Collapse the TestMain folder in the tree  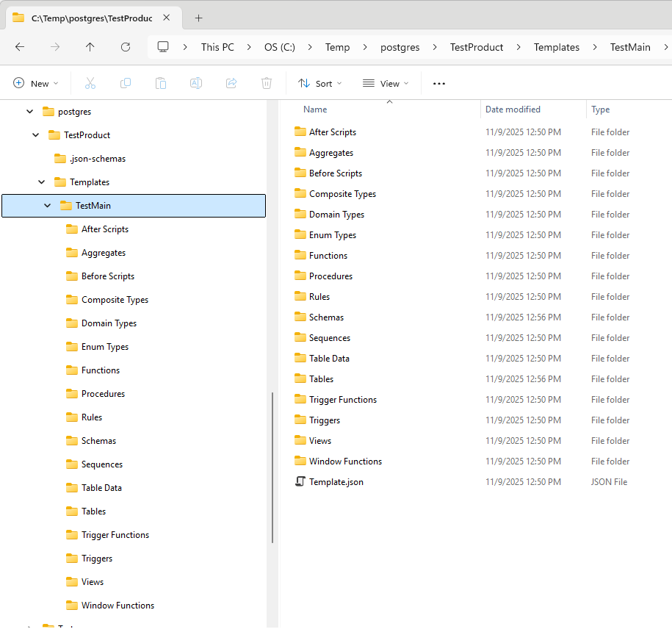pyautogui.click(x=47, y=206)
